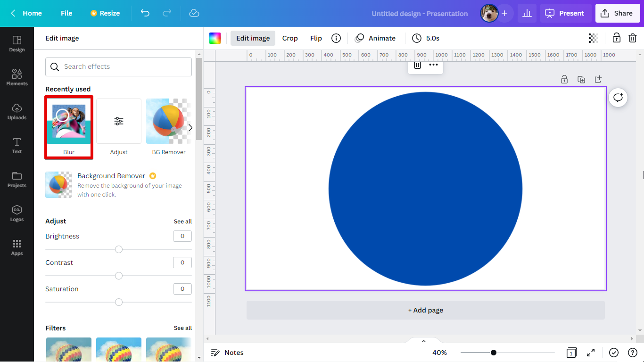Expand more recently used effects with the chevron

point(190,127)
